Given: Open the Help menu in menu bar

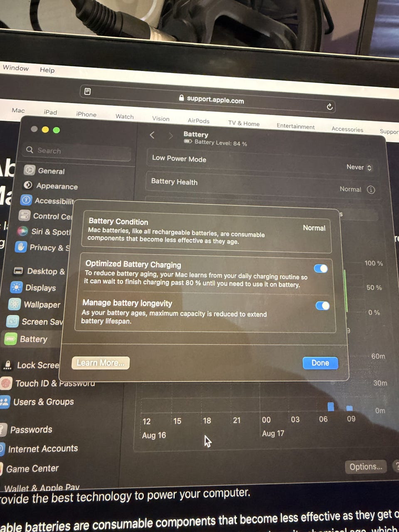Looking at the screenshot, I should coord(47,70).
